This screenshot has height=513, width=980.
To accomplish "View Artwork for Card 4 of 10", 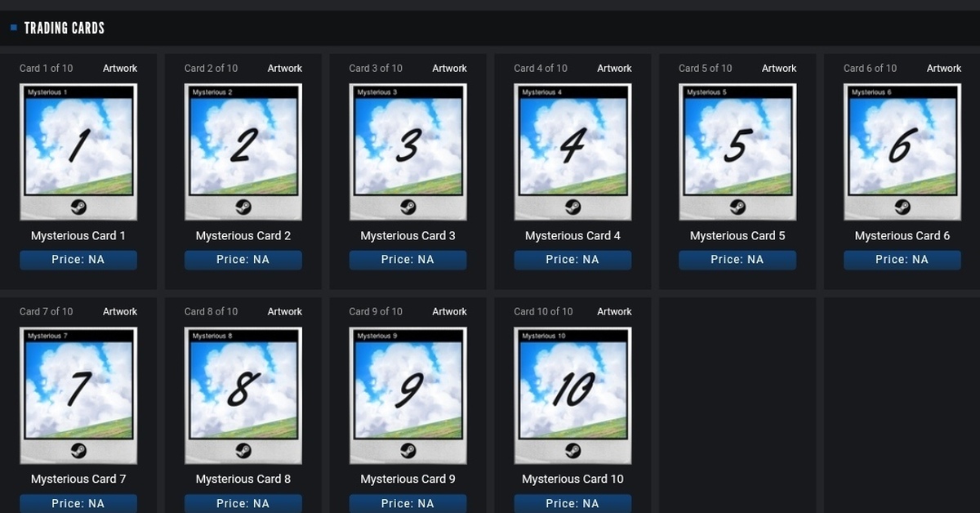I will pyautogui.click(x=614, y=69).
